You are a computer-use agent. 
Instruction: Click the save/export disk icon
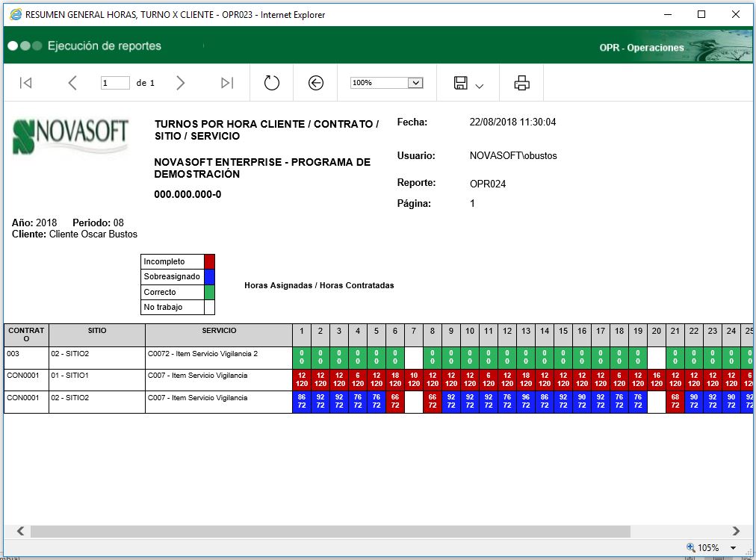coord(461,83)
